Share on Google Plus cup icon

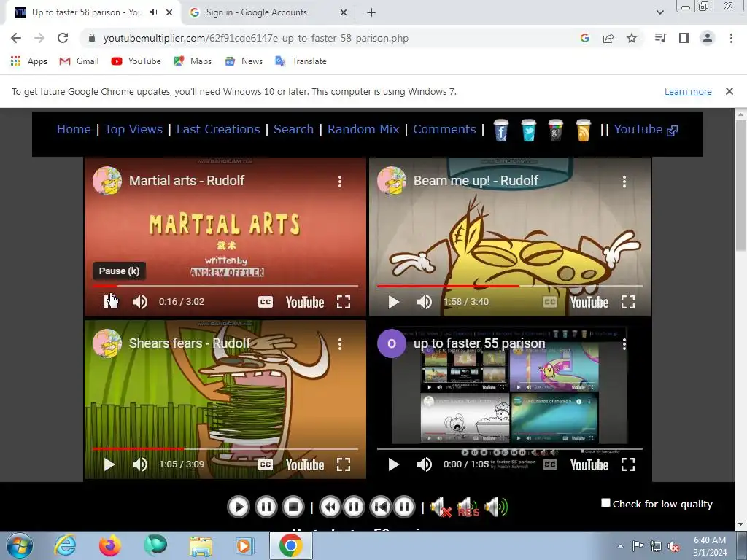pyautogui.click(x=556, y=130)
